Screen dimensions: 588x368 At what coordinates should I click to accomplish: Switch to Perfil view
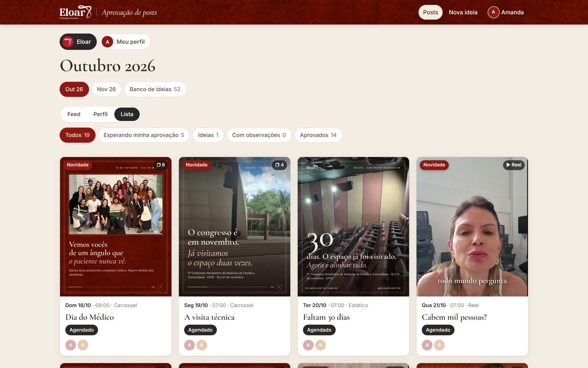(x=100, y=114)
